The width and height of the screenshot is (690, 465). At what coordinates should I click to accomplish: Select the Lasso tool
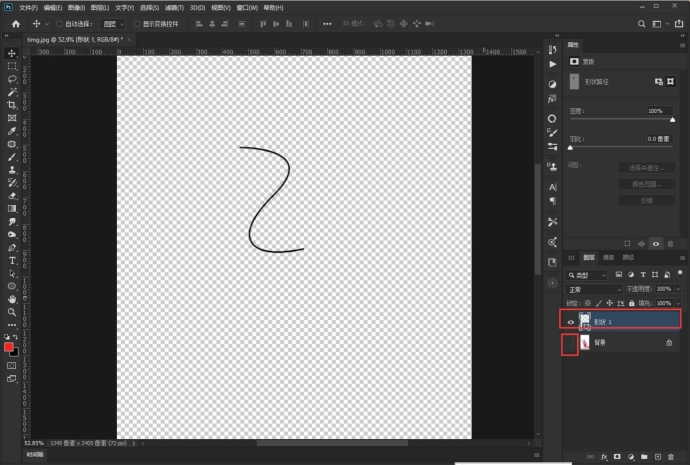(x=12, y=79)
